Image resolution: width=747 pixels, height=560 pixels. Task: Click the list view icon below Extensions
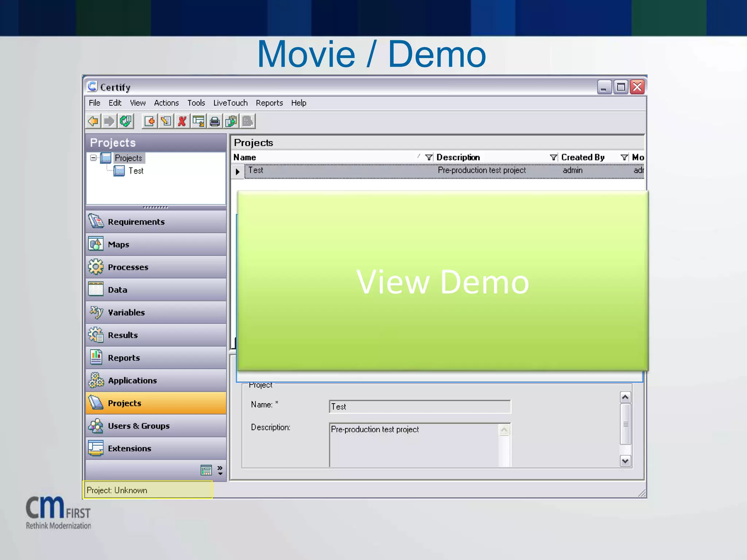[x=206, y=470]
